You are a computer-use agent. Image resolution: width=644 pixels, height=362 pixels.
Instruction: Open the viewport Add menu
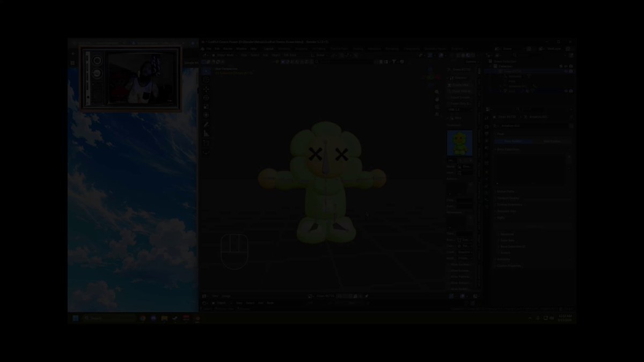click(x=265, y=55)
